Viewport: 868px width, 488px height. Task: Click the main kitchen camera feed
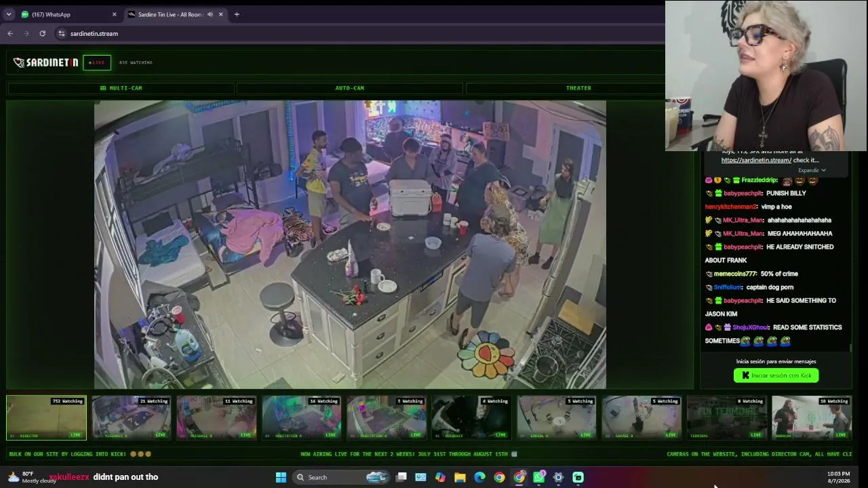pos(350,245)
